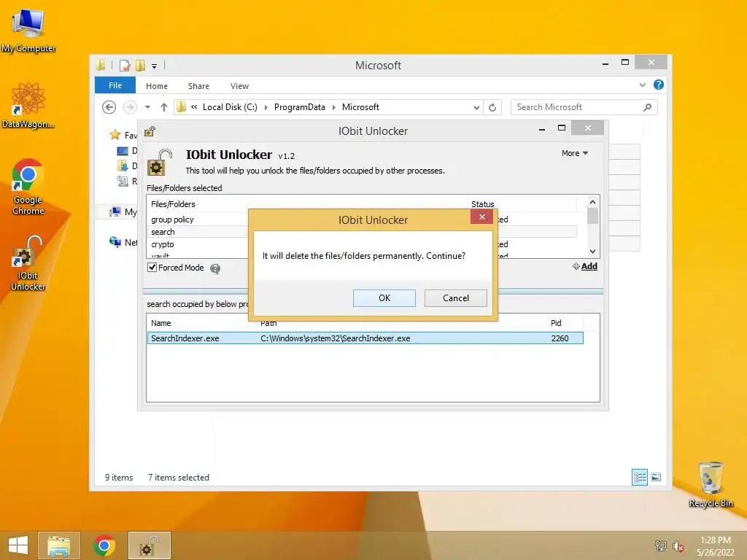Open My Computer desktop icon

tap(28, 31)
